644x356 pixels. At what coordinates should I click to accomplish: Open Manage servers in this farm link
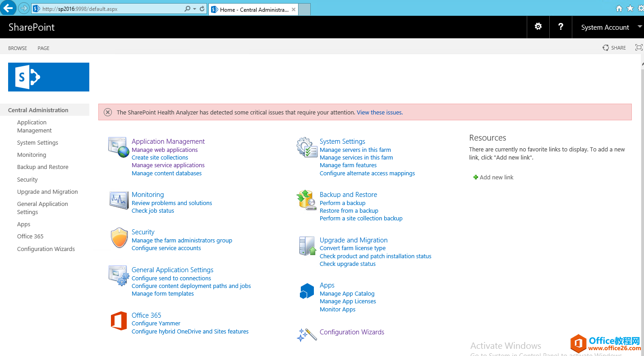(x=355, y=150)
